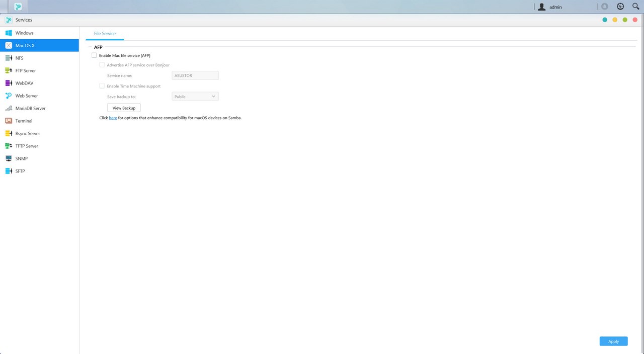Click the View Backup button
This screenshot has height=354, width=644.
coord(124,108)
